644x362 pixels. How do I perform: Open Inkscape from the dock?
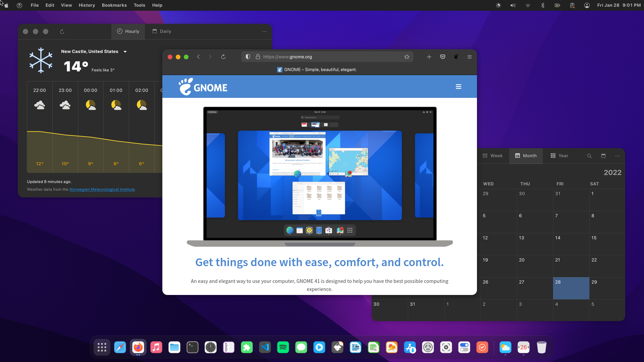tap(337, 348)
